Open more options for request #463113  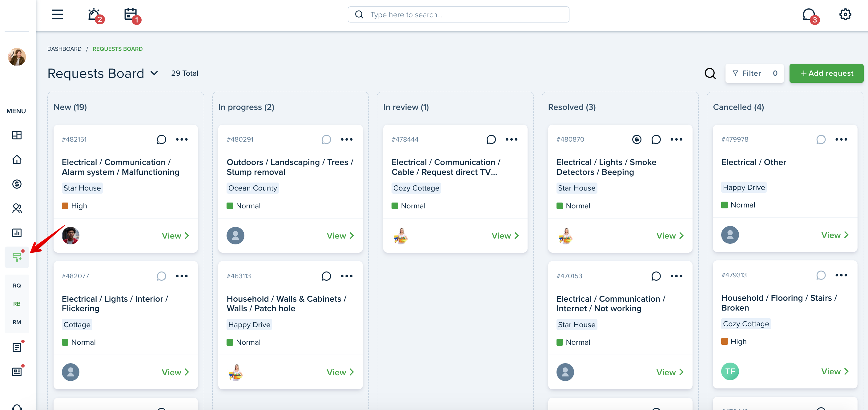346,276
